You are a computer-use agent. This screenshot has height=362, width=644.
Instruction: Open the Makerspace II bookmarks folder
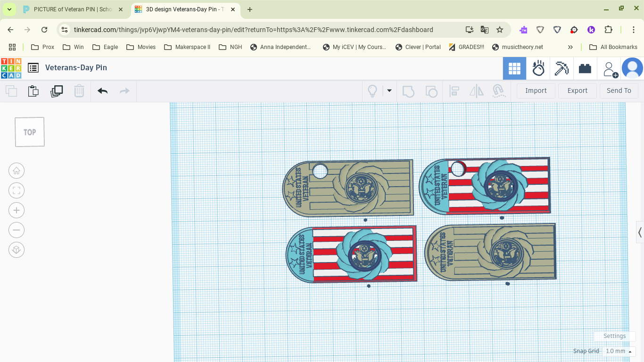click(x=187, y=47)
